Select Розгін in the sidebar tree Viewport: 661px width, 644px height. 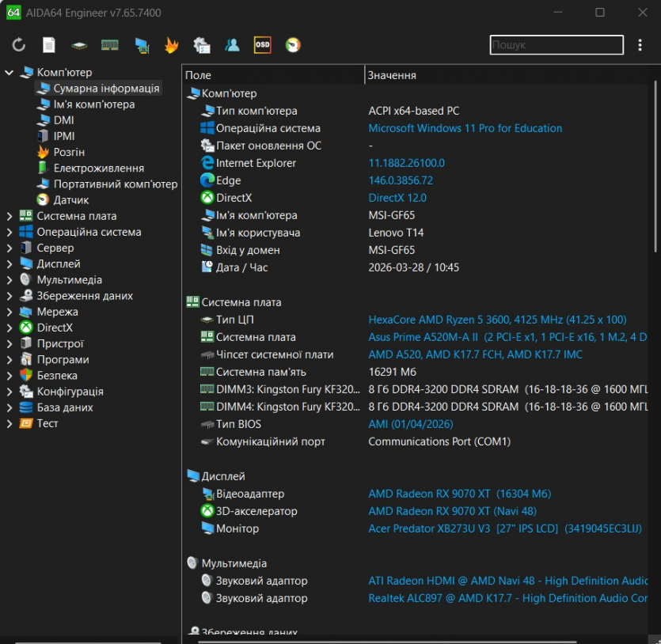pos(69,152)
